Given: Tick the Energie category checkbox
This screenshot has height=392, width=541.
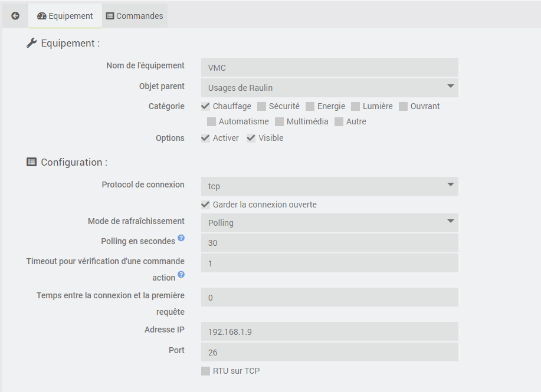Looking at the screenshot, I should [310, 107].
